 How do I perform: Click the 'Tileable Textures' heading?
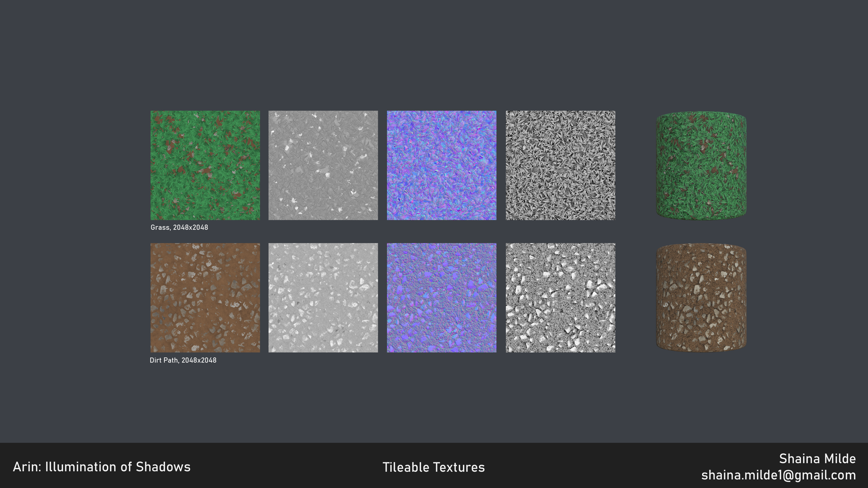pyautogui.click(x=434, y=467)
